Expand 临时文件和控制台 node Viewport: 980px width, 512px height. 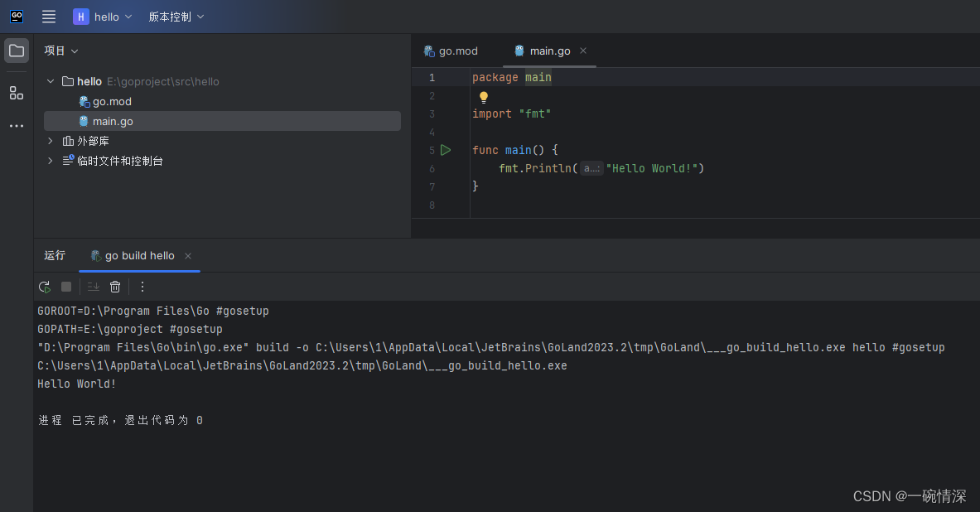[51, 161]
